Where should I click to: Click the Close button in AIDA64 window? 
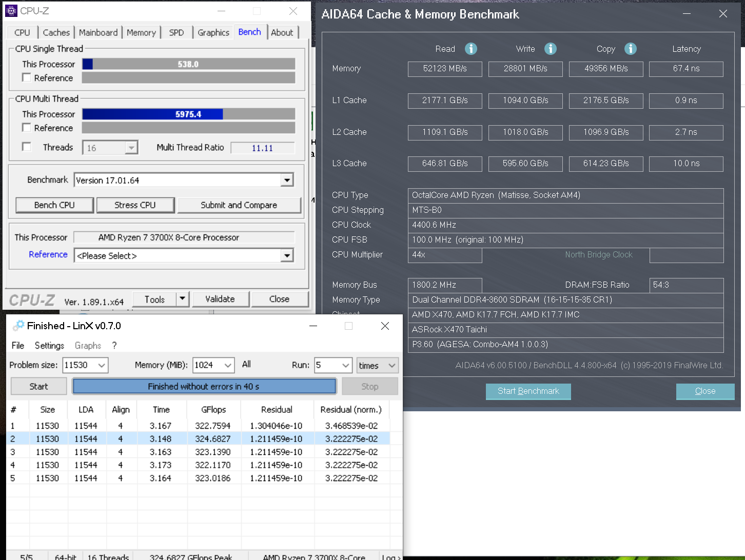click(x=705, y=391)
